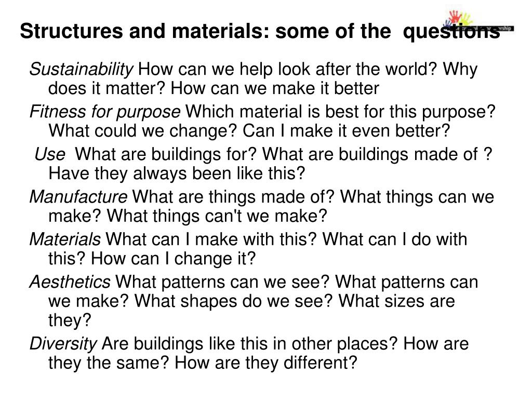Image resolution: width=532 pixels, height=399 pixels.
Task: Click the italic heading 'Manufacture'
Action: pos(78,197)
